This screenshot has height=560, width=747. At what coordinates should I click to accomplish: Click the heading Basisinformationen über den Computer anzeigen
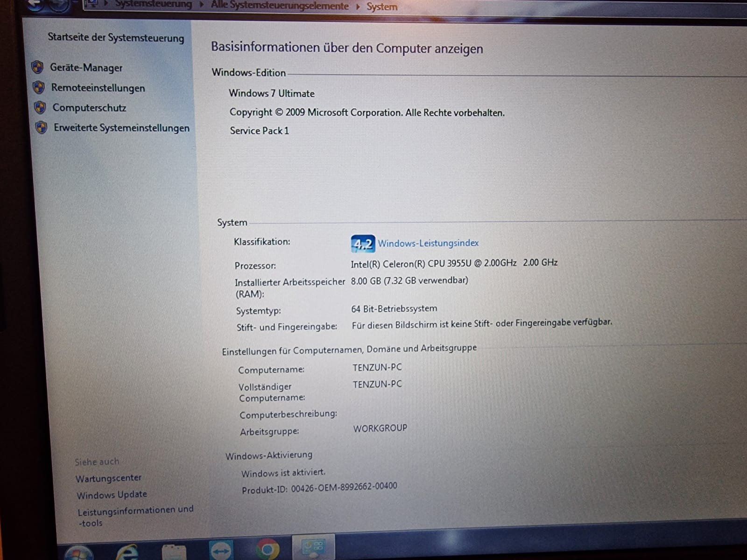pyautogui.click(x=347, y=48)
